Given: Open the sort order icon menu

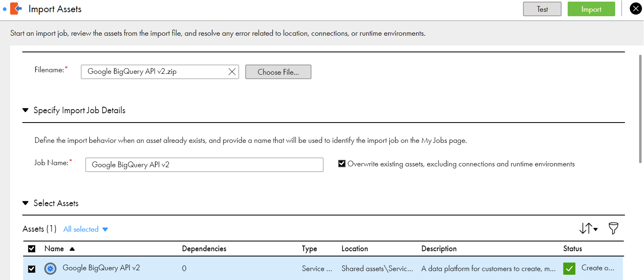Looking at the screenshot, I should pyautogui.click(x=588, y=228).
